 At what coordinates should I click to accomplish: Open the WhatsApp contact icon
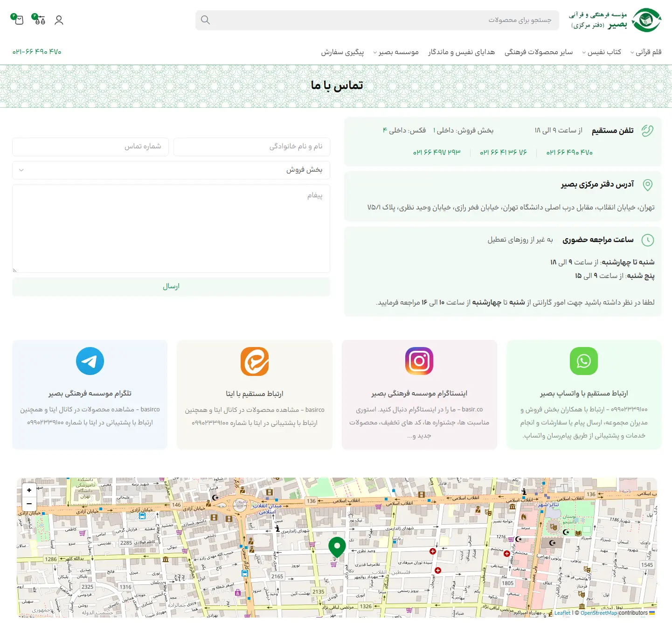(583, 361)
